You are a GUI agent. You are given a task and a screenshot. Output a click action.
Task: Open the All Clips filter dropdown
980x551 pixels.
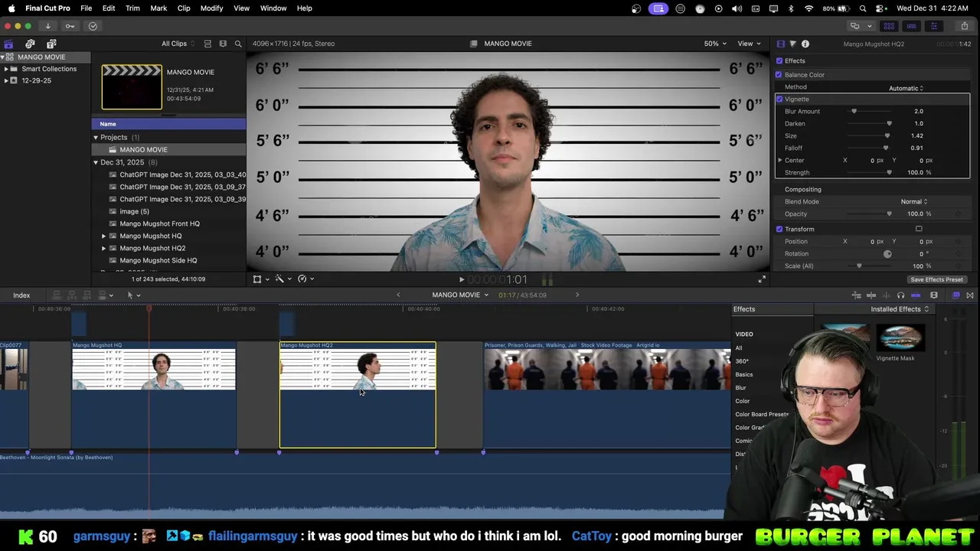click(178, 44)
